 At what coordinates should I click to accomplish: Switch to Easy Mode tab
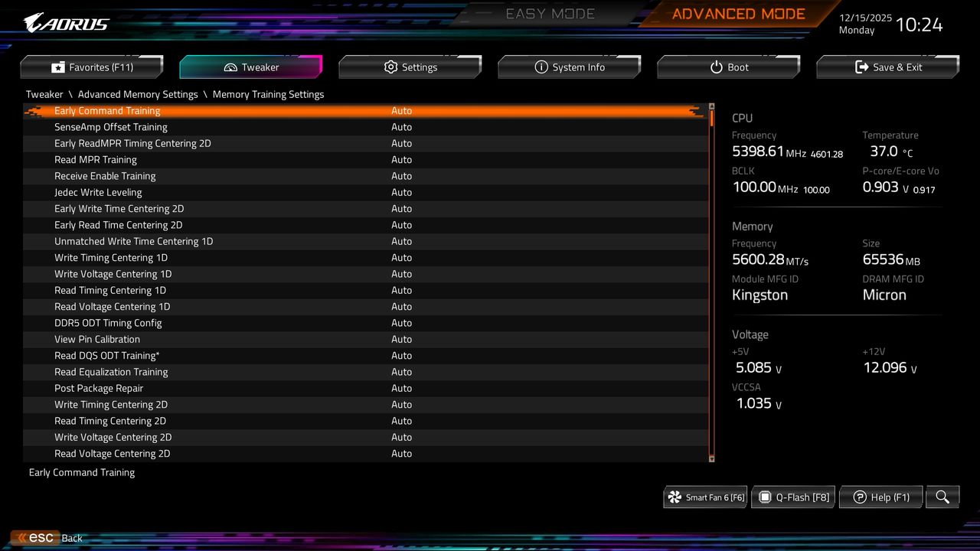[x=550, y=13]
